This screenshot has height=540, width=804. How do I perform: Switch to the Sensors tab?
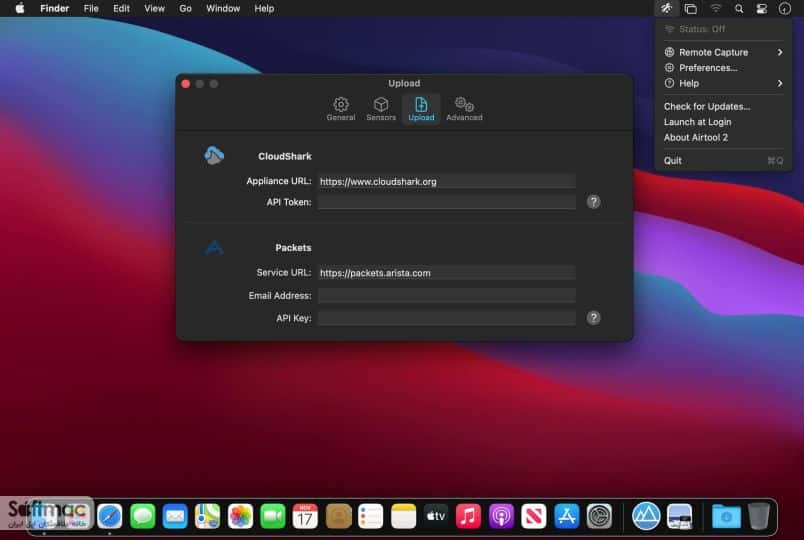tap(381, 109)
